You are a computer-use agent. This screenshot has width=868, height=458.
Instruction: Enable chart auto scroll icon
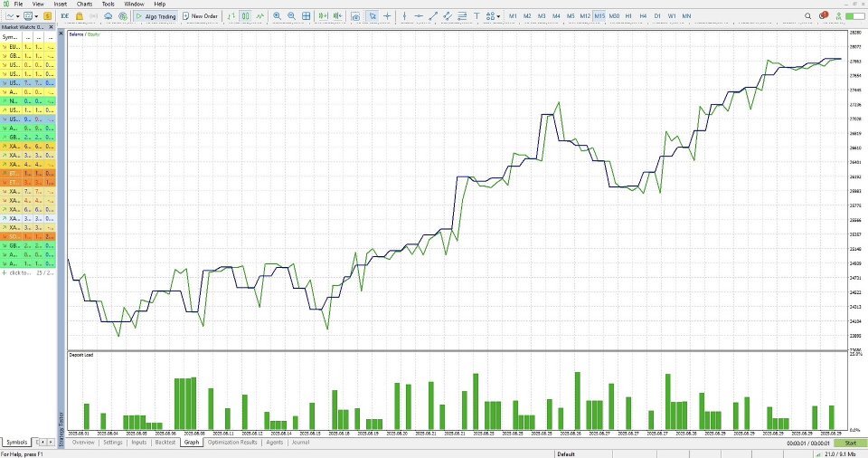323,16
